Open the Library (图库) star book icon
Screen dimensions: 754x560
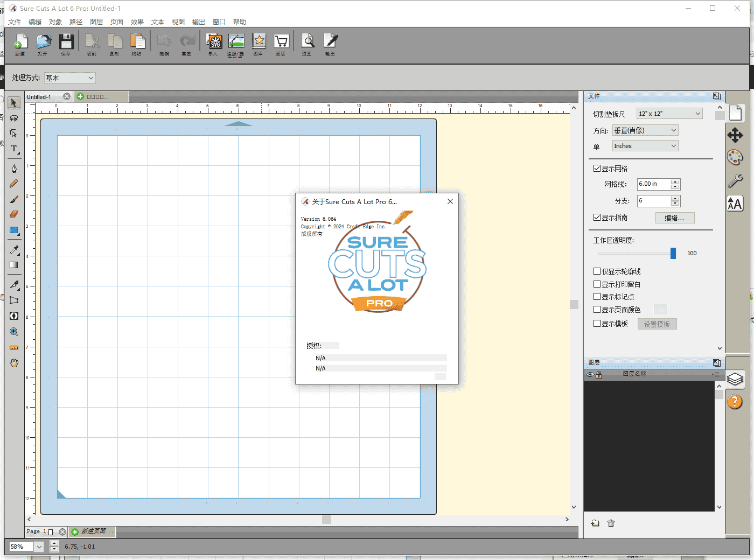tap(259, 42)
